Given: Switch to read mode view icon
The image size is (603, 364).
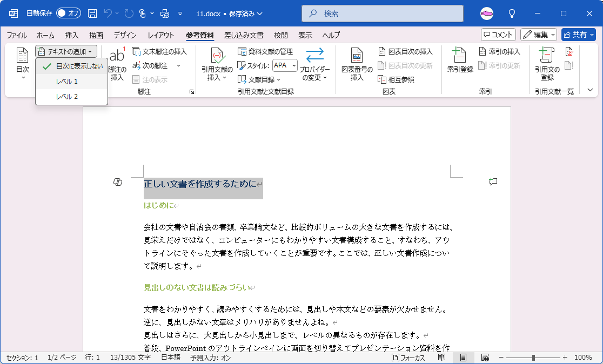Looking at the screenshot, I should [x=442, y=358].
